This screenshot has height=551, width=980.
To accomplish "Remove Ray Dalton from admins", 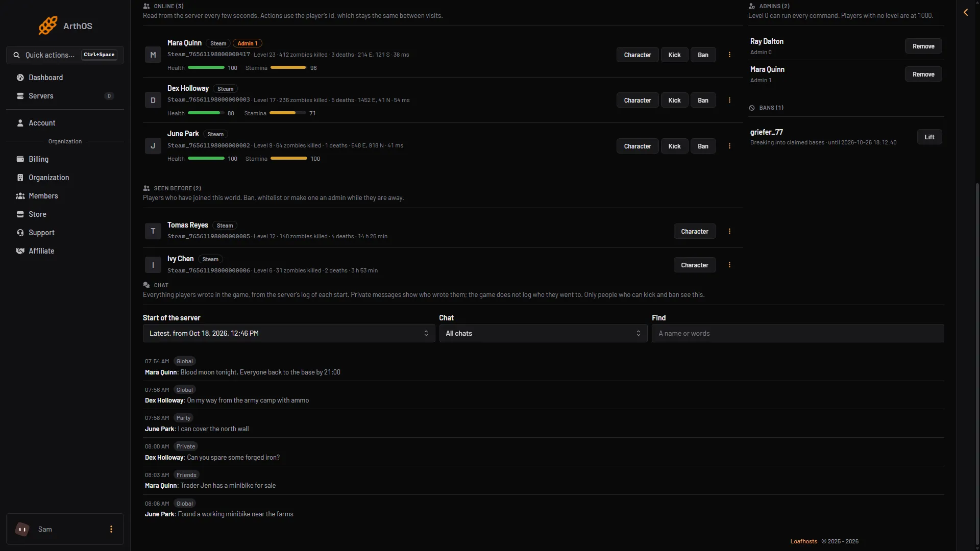I will point(923,46).
